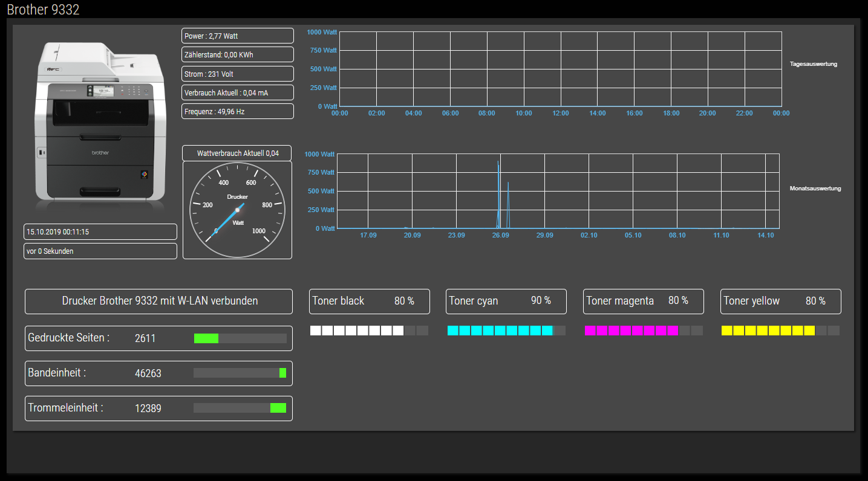Image resolution: width=868 pixels, height=481 pixels.
Task: Click the 'Toner black 80 %' box
Action: [x=370, y=301]
